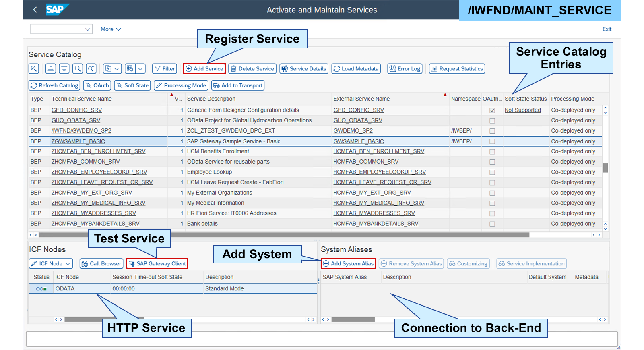Screen dimensions: 644x350
Task: Check OAuth box for GHO_ODATA_SRV row
Action: pos(492,121)
